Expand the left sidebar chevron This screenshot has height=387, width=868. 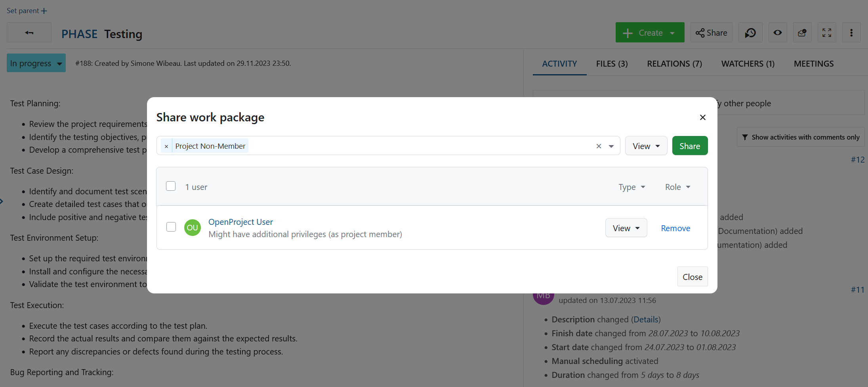(x=2, y=201)
